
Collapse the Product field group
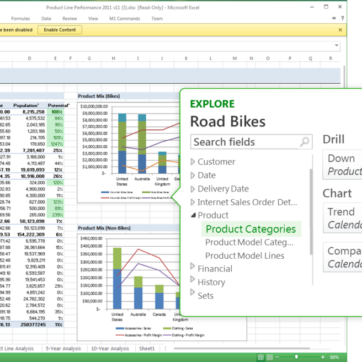point(193,215)
